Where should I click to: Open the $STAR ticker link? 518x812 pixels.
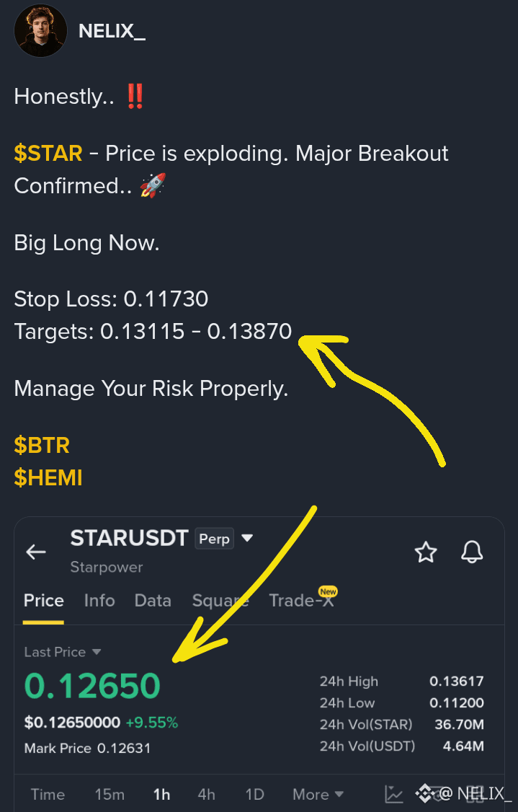click(x=48, y=154)
